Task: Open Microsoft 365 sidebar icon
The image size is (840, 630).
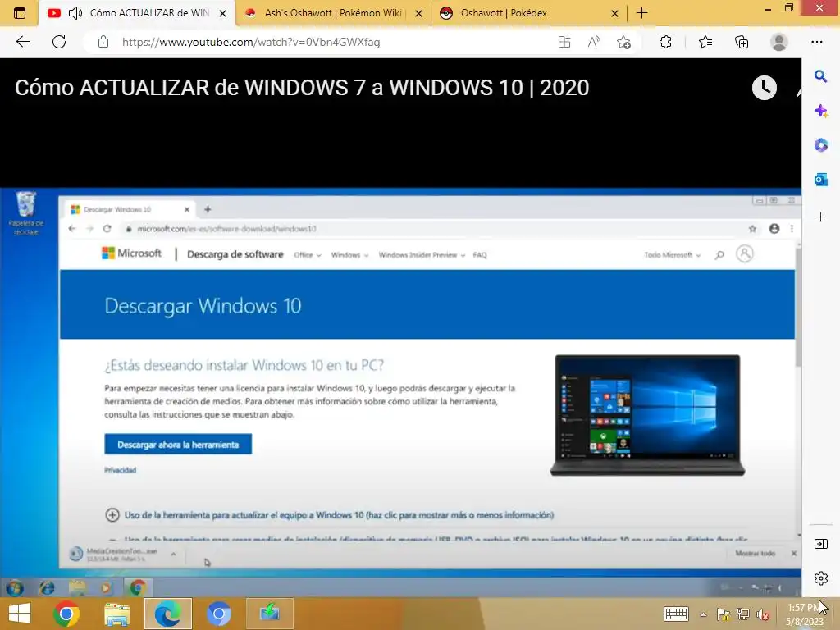Action: pyautogui.click(x=820, y=144)
